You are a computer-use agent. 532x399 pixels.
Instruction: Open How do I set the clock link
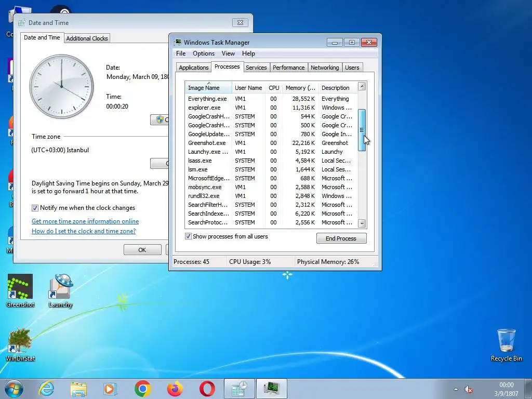(x=84, y=231)
